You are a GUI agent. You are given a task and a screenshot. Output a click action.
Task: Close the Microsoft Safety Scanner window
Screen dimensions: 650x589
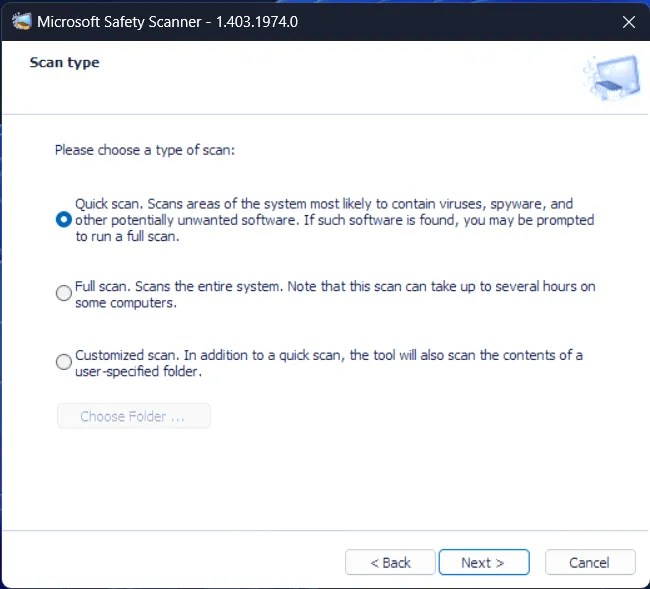click(x=629, y=22)
